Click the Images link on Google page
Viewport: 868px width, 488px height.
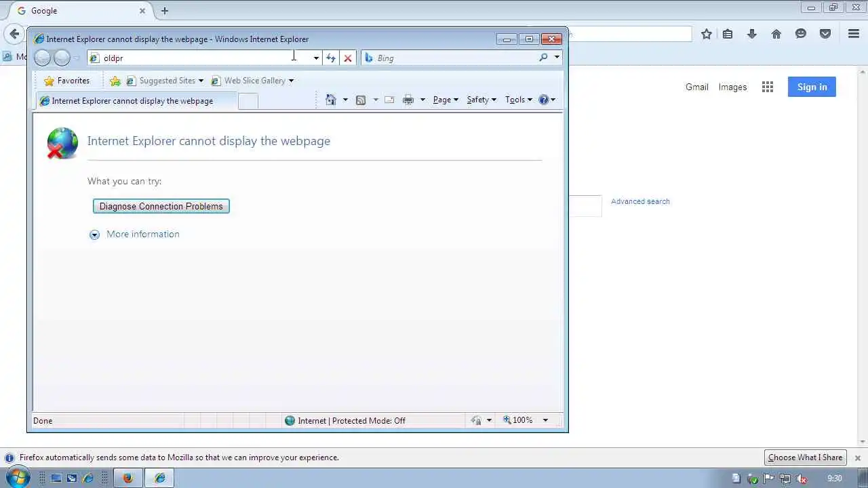coord(732,87)
